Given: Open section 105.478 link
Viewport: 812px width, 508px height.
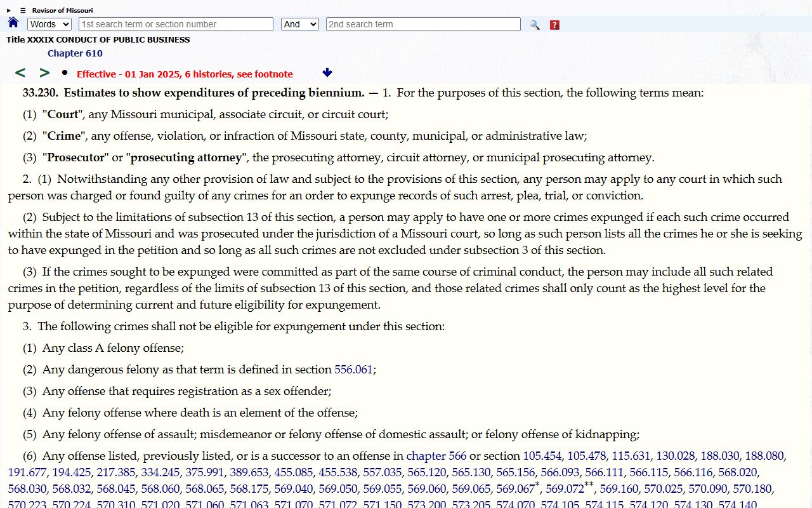Looking at the screenshot, I should [587, 456].
